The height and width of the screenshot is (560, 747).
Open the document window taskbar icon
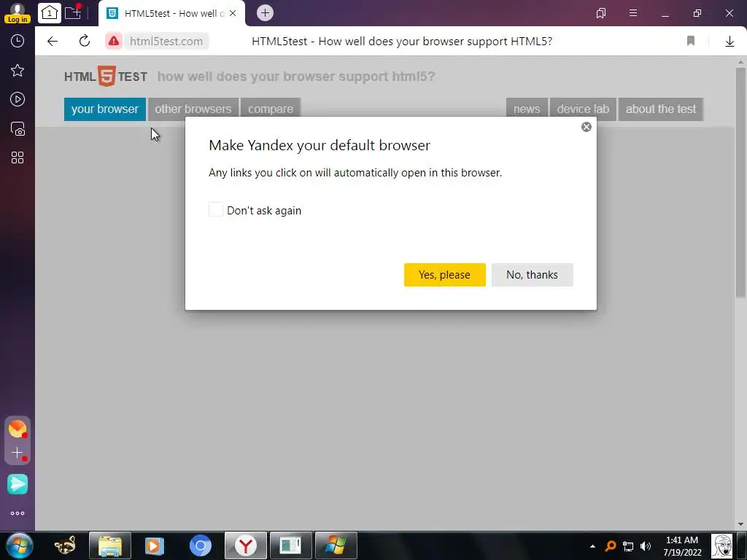(290, 545)
